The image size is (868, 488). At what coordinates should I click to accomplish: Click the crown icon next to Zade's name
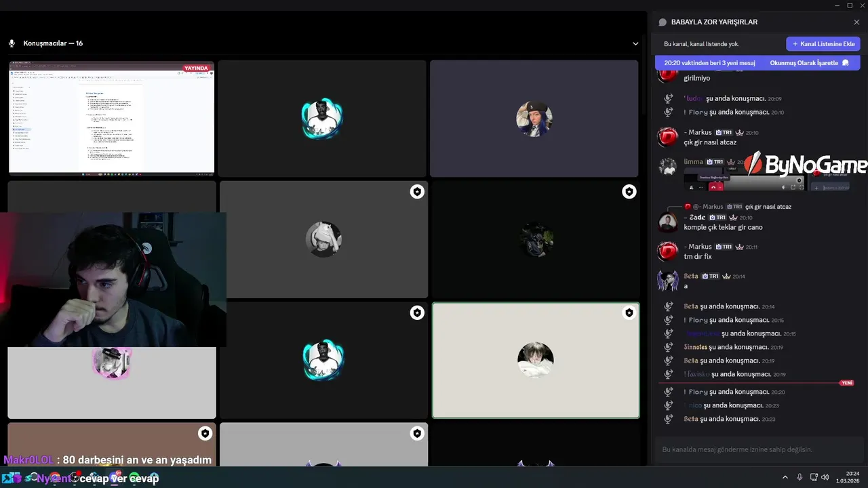pyautogui.click(x=733, y=218)
